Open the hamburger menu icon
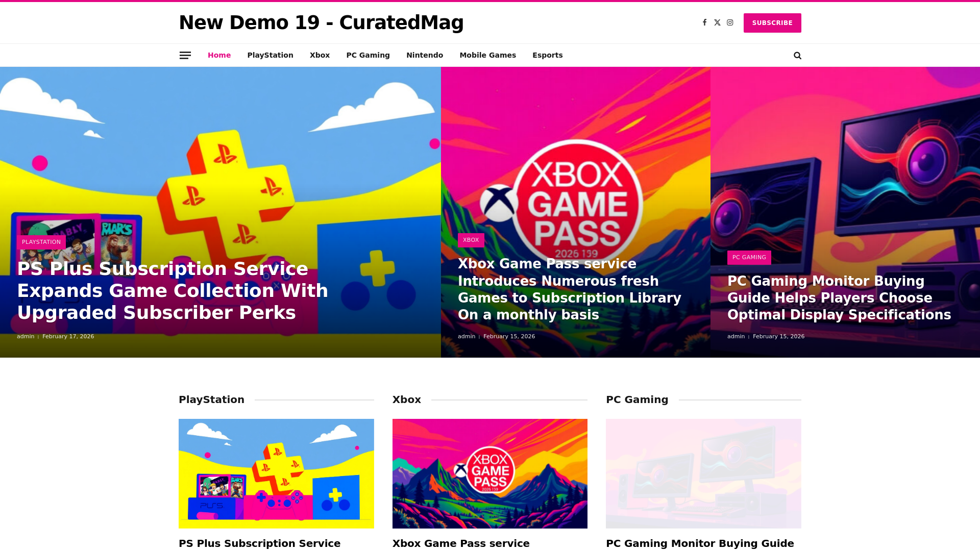Image resolution: width=980 pixels, height=551 pixels. [x=185, y=55]
